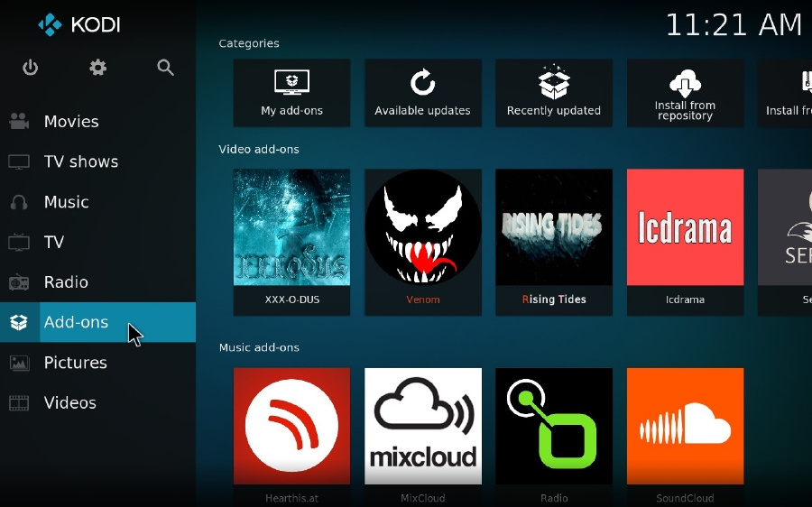Open the Radio menu label
The image size is (812, 507).
point(66,282)
